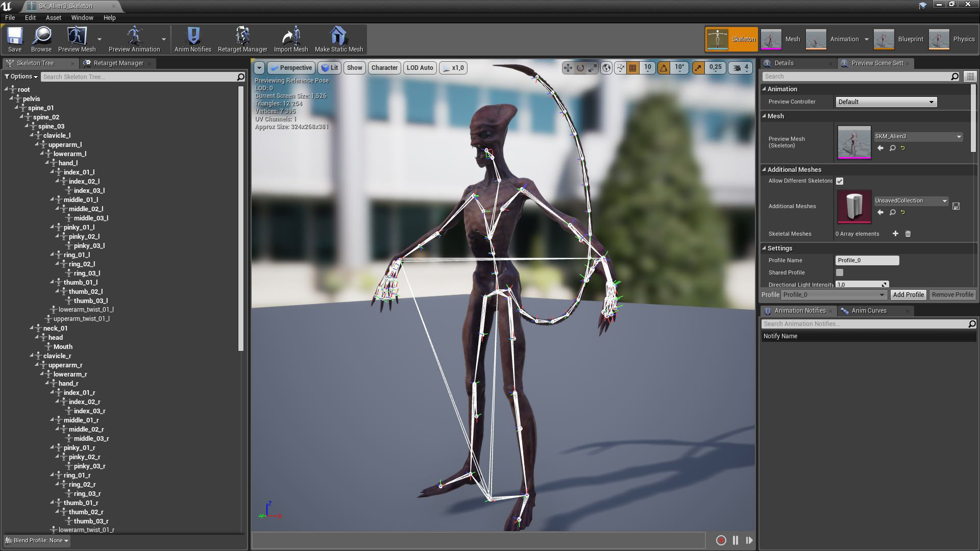Image resolution: width=980 pixels, height=551 pixels.
Task: Switch to the Physics editor mode
Action: coord(952,39)
